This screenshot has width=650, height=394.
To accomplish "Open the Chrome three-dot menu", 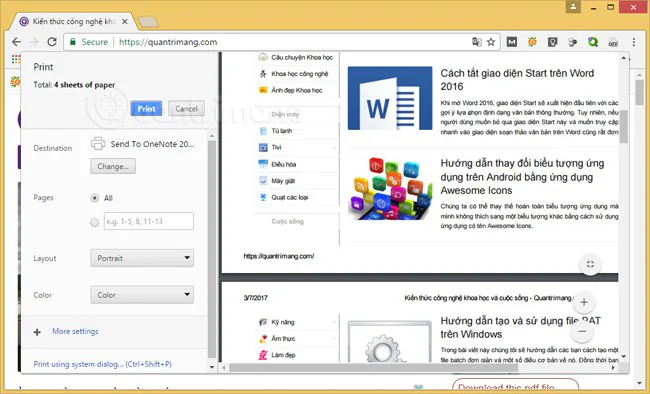I will coord(634,42).
